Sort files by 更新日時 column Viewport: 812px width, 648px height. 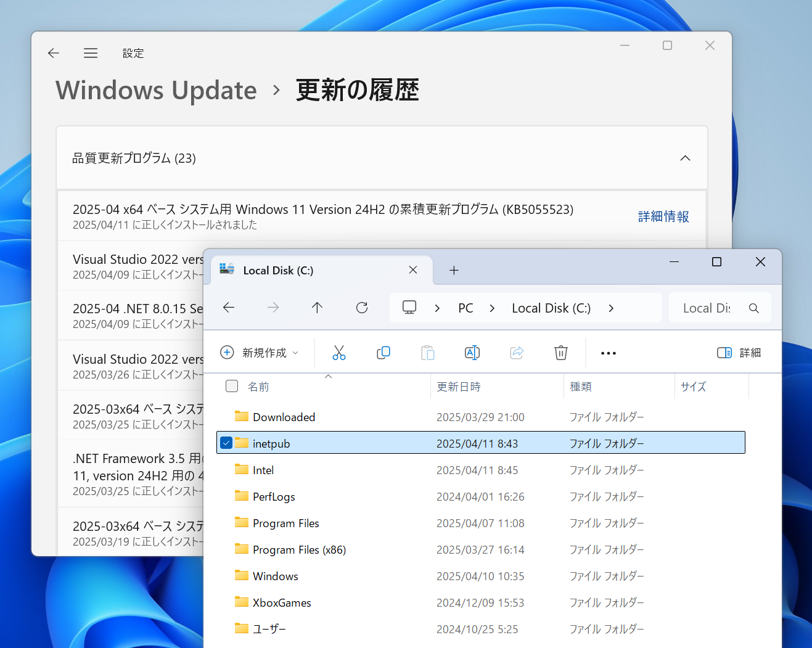[459, 386]
